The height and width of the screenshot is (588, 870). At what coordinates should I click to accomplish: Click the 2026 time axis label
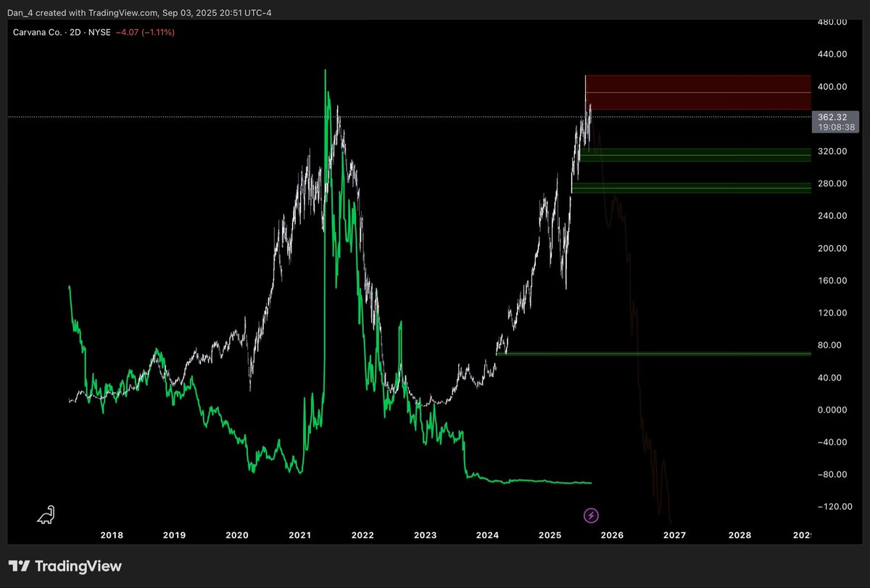click(x=613, y=535)
